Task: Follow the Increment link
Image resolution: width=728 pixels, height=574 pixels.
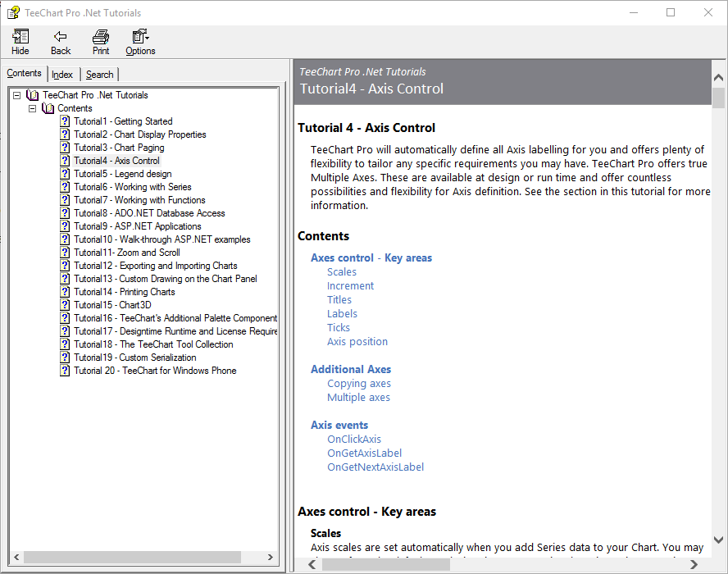Action: (x=350, y=285)
